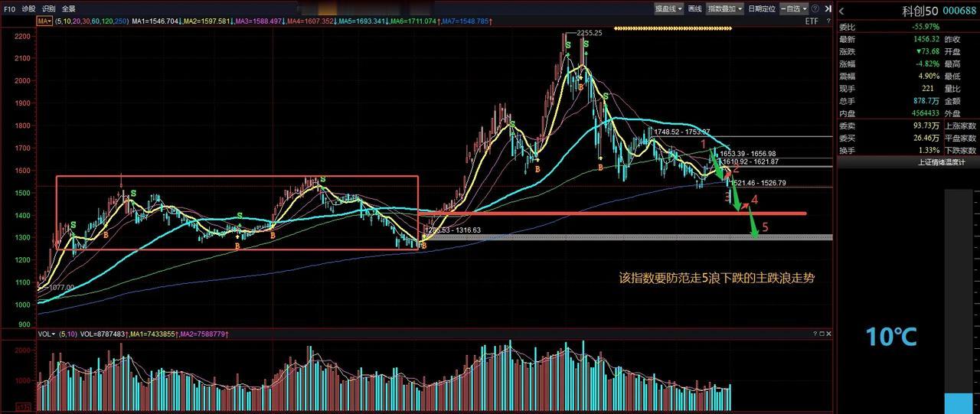Image resolution: width=980 pixels, height=414 pixels.
Task: Expand the 自选 watchlist dropdown
Action: pyautogui.click(x=795, y=8)
